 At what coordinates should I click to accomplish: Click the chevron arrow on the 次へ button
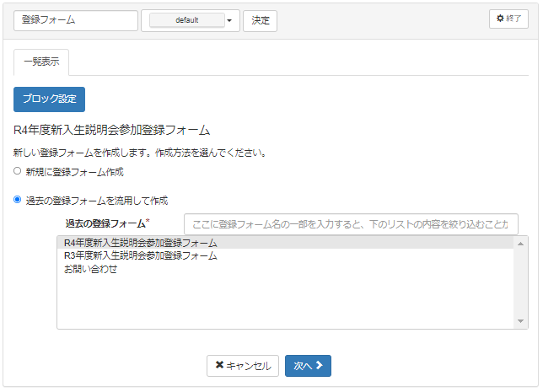tap(320, 366)
